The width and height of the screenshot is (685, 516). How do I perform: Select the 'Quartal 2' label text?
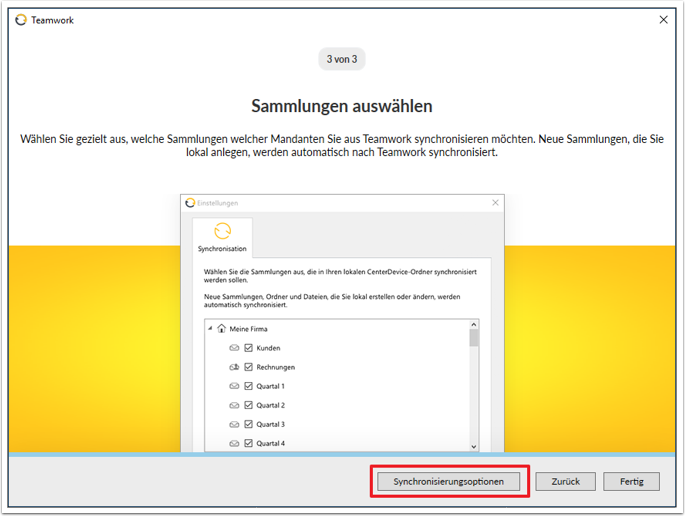270,405
